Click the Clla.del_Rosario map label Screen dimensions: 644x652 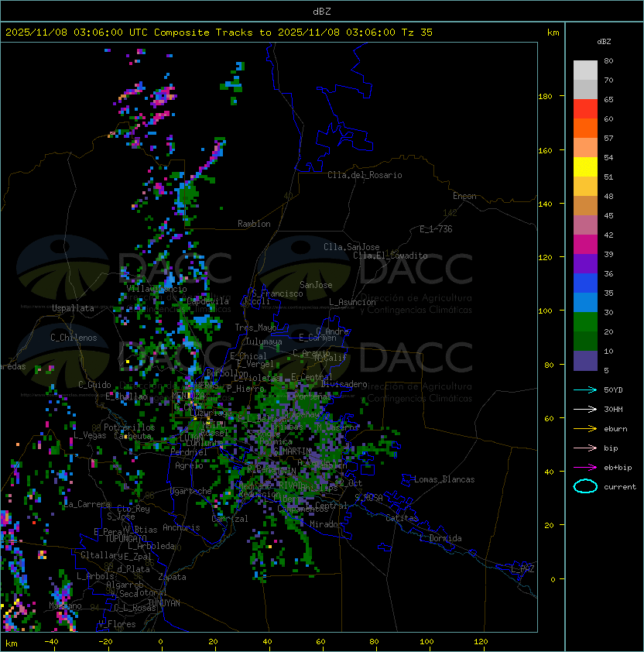[x=365, y=175]
